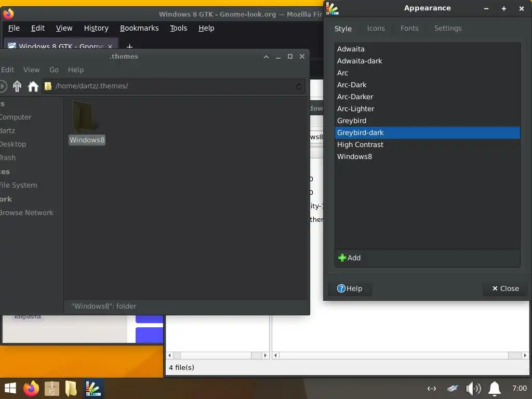This screenshot has width=532, height=399.
Task: Select dartz home in sidebar
Action: (7, 130)
